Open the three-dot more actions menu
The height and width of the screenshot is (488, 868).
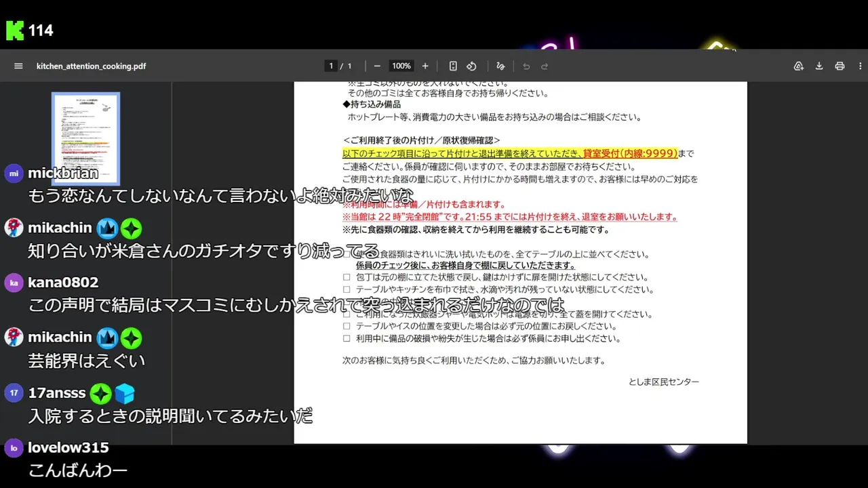click(860, 66)
